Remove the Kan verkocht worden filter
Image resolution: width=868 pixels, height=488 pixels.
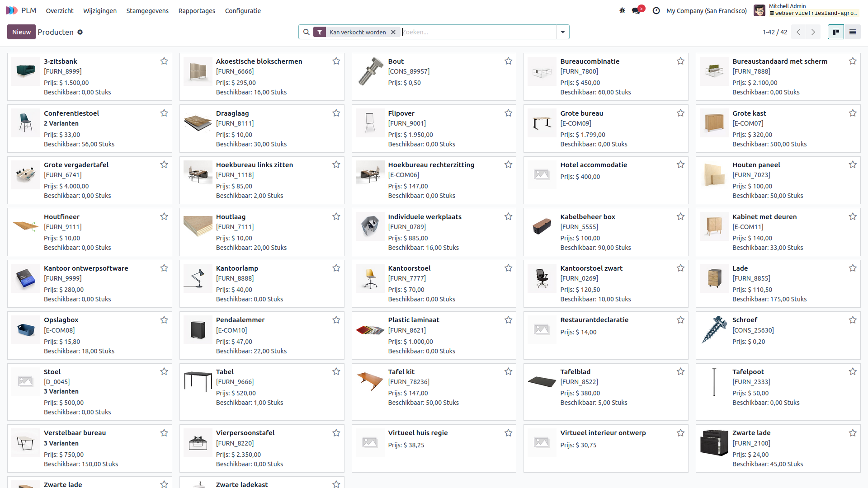pyautogui.click(x=393, y=32)
